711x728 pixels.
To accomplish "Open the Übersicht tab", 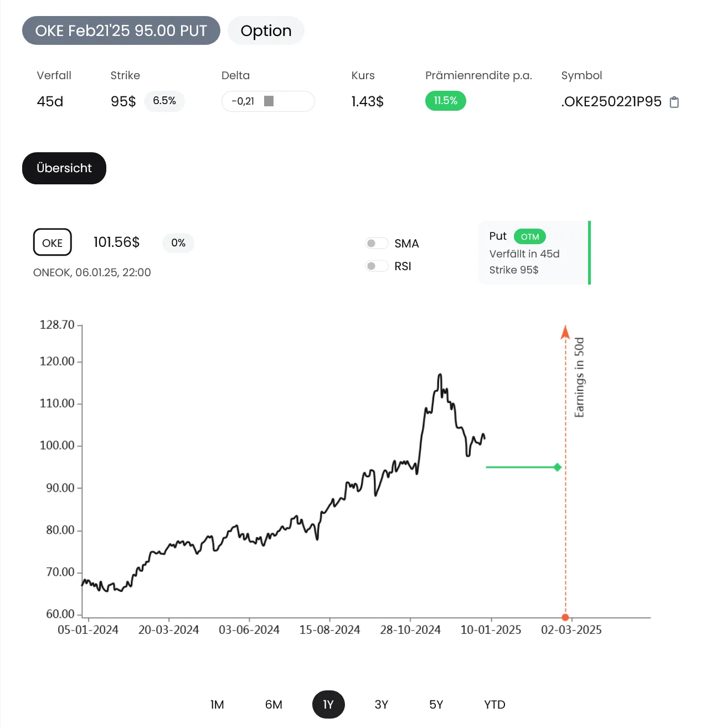I will [64, 168].
